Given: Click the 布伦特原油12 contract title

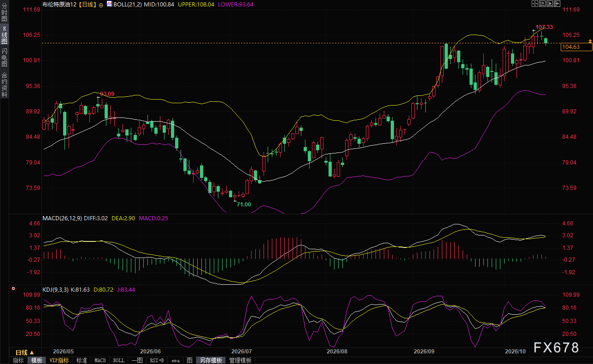Looking at the screenshot, I should tap(60, 4).
